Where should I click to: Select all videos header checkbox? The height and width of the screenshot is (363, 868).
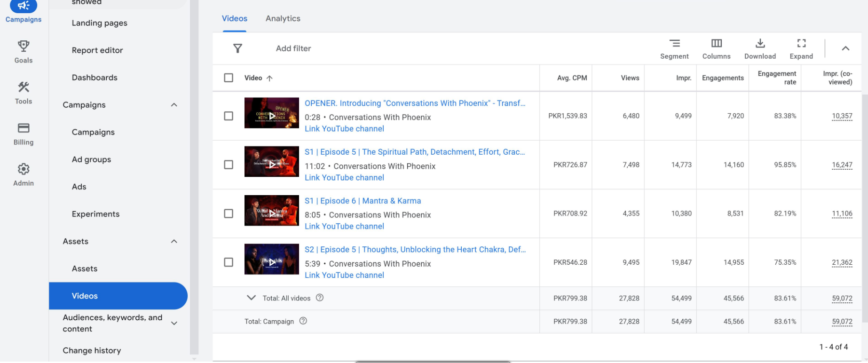point(229,78)
